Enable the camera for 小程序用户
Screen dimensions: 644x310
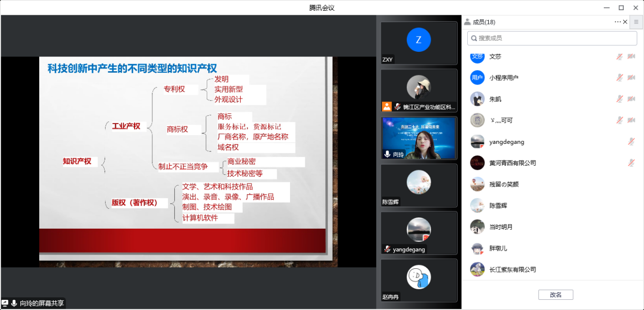click(631, 78)
